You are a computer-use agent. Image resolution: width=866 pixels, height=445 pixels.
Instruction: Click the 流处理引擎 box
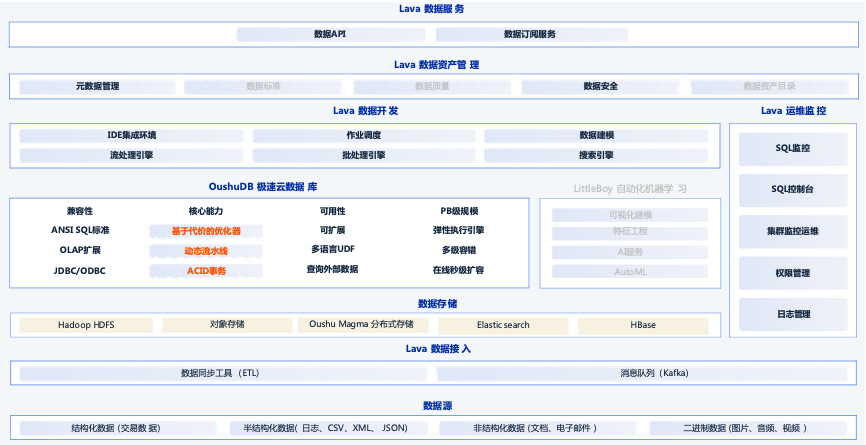131,156
